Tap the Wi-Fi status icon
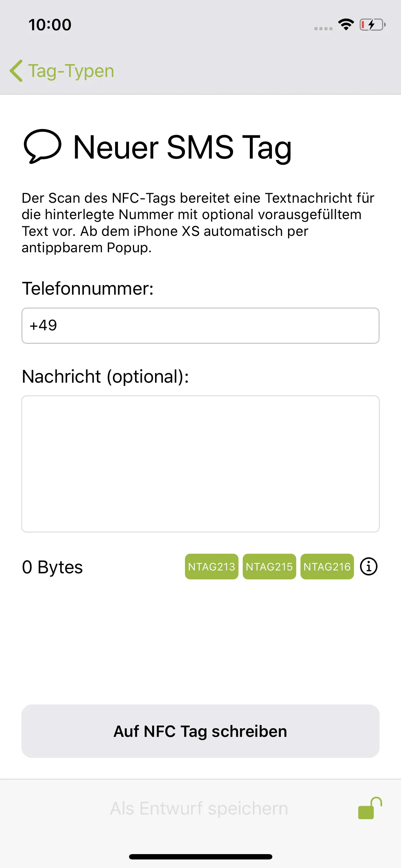The width and height of the screenshot is (401, 868). point(346,24)
